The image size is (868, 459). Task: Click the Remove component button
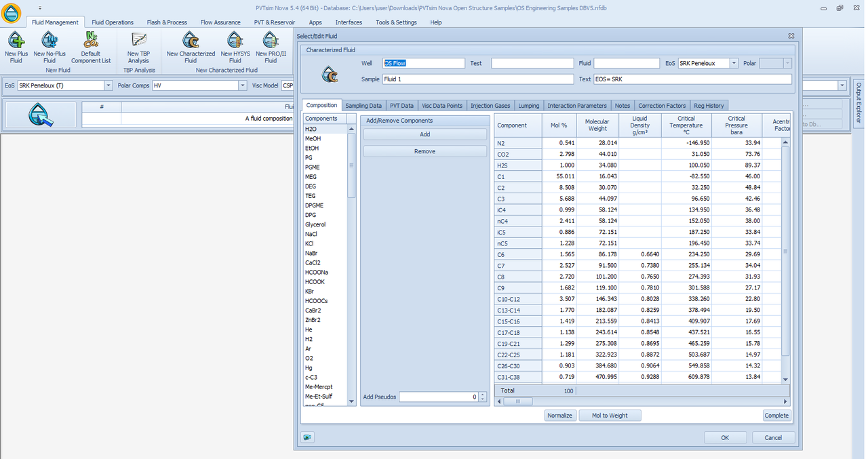pyautogui.click(x=425, y=151)
